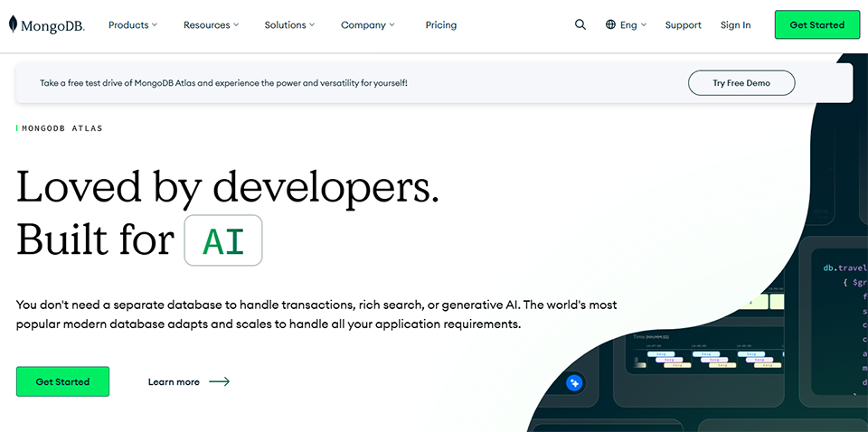Click the animated AI badge in the headline
This screenshot has width=868, height=432.
(x=223, y=240)
